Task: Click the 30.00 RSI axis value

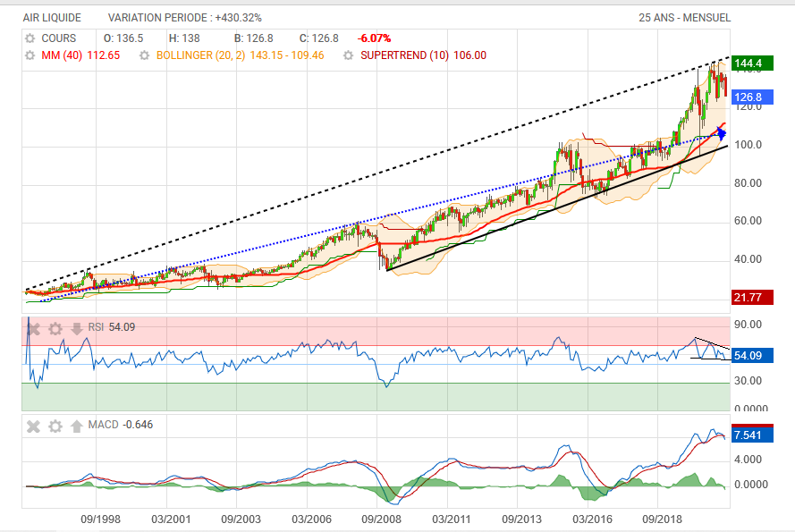Action: pos(748,381)
